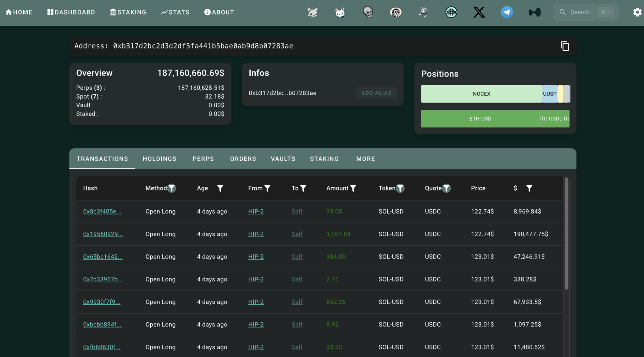Click the ADD ALIAS button
Image resolution: width=644 pixels, height=357 pixels.
click(x=376, y=93)
